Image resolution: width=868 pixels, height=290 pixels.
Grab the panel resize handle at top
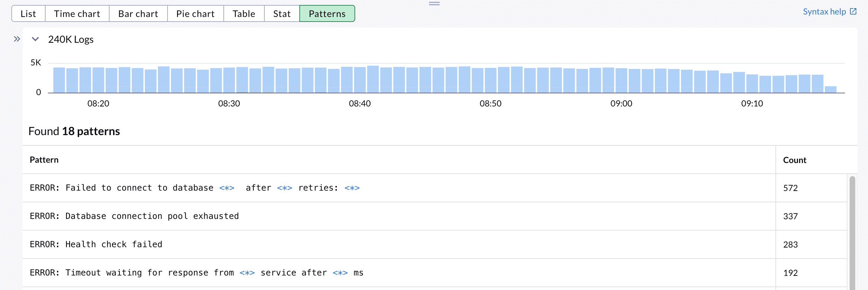click(x=434, y=4)
